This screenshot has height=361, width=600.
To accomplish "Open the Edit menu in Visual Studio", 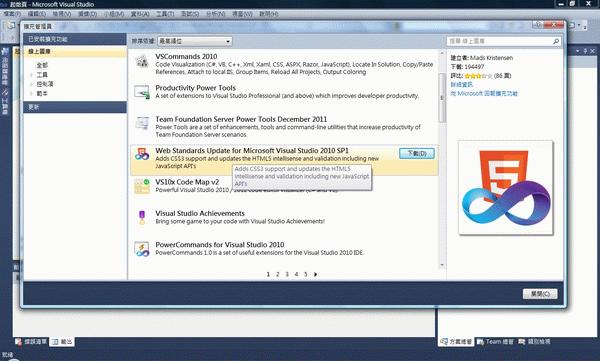I will [x=37, y=14].
